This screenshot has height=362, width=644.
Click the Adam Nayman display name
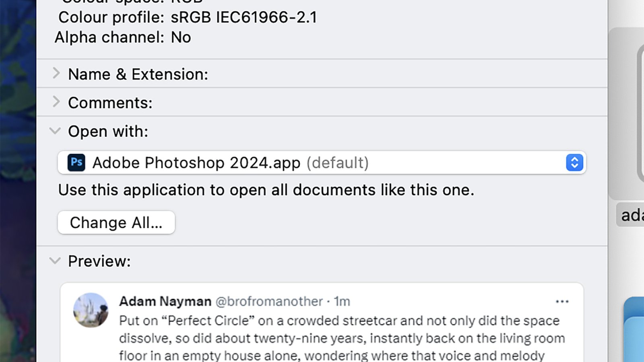(165, 301)
